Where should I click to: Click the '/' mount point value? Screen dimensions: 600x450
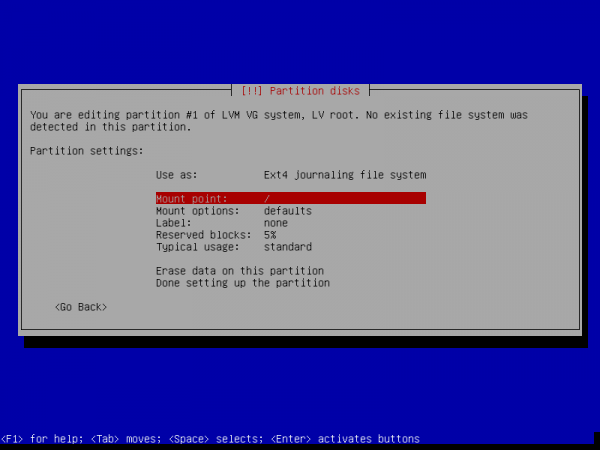pos(267,199)
